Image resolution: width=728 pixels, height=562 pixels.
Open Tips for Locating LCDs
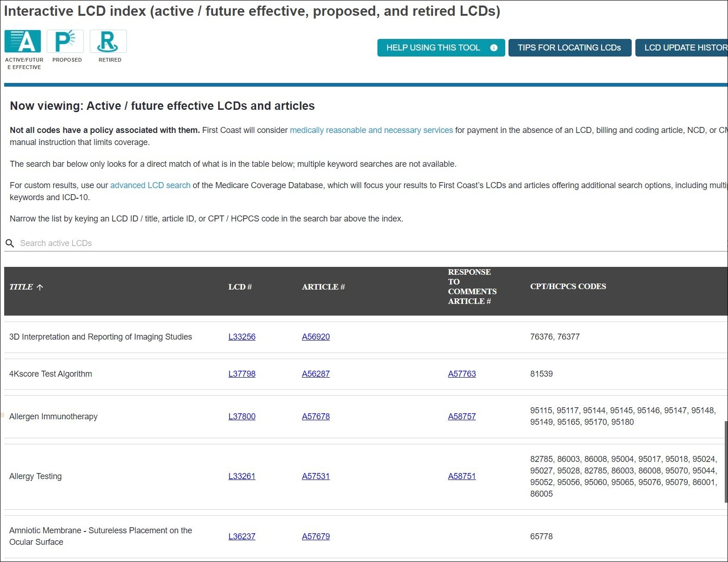click(569, 48)
